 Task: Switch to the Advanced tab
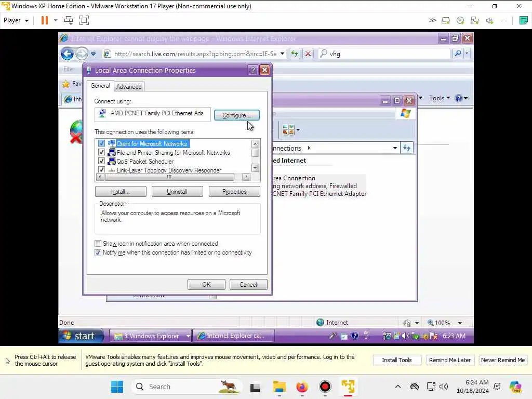pyautogui.click(x=129, y=87)
